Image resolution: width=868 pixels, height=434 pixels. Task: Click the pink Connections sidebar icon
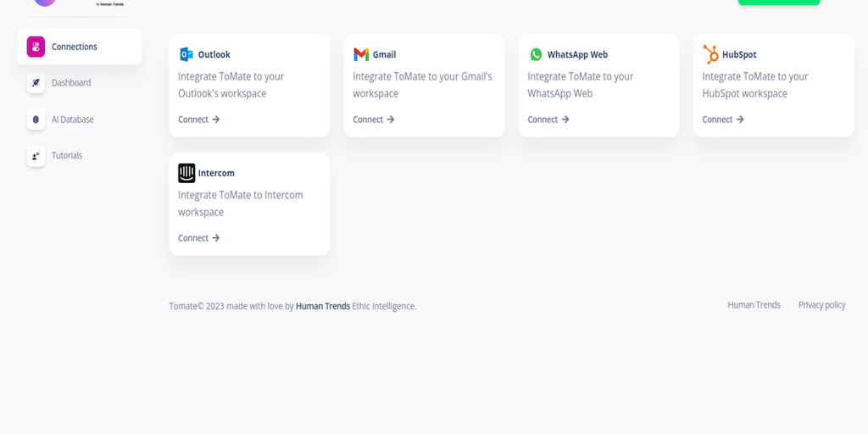[x=36, y=47]
